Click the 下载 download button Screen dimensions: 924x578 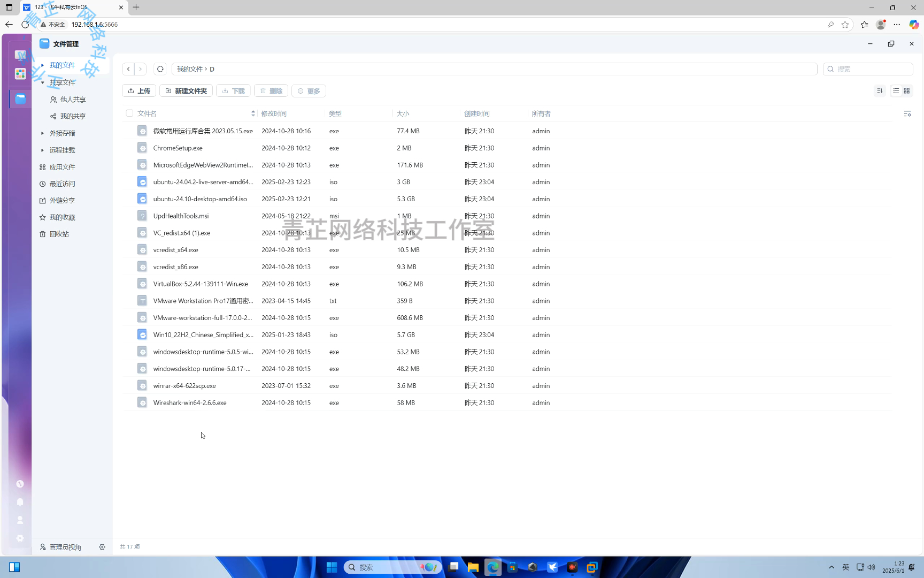point(233,91)
